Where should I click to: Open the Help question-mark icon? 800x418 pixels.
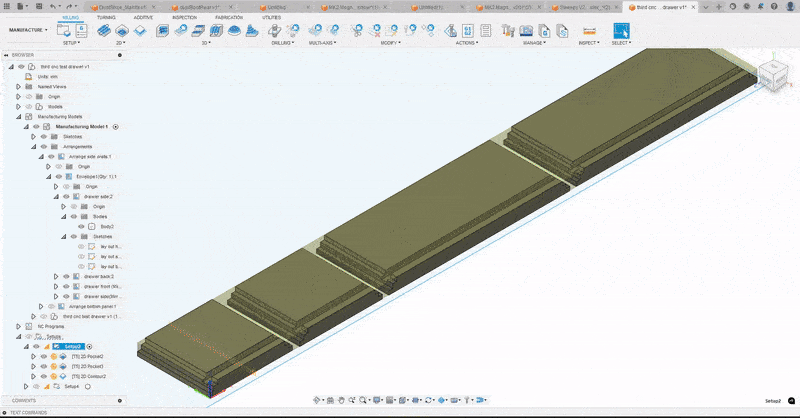(x=774, y=7)
